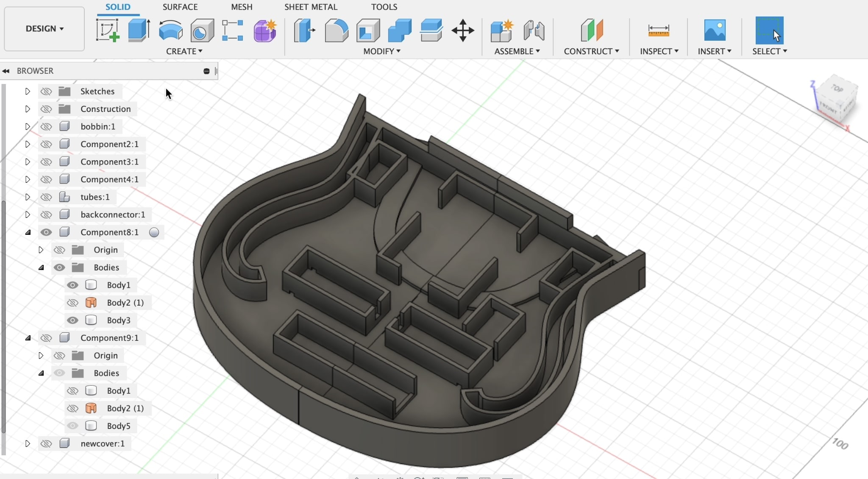Click the Body2 (1) mesh icon under Component8
The image size is (868, 479).
[91, 303]
